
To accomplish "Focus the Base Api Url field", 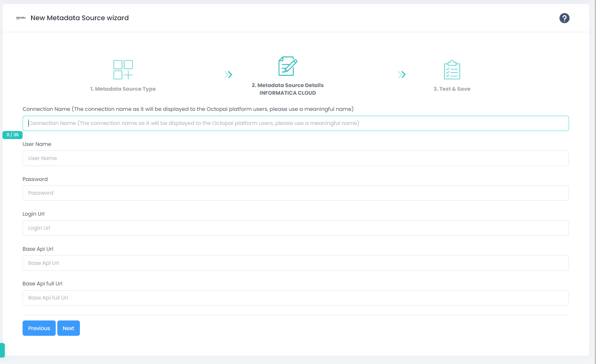I will click(x=295, y=263).
